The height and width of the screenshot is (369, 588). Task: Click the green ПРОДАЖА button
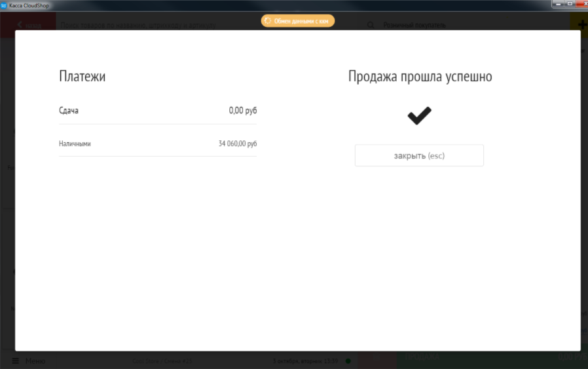pyautogui.click(x=492, y=357)
